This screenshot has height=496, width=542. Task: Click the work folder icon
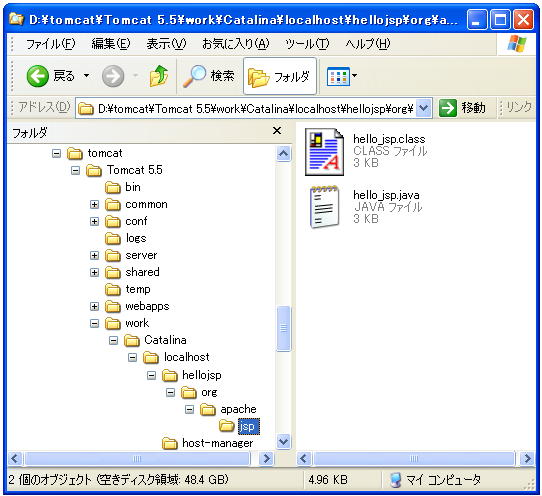(x=113, y=324)
